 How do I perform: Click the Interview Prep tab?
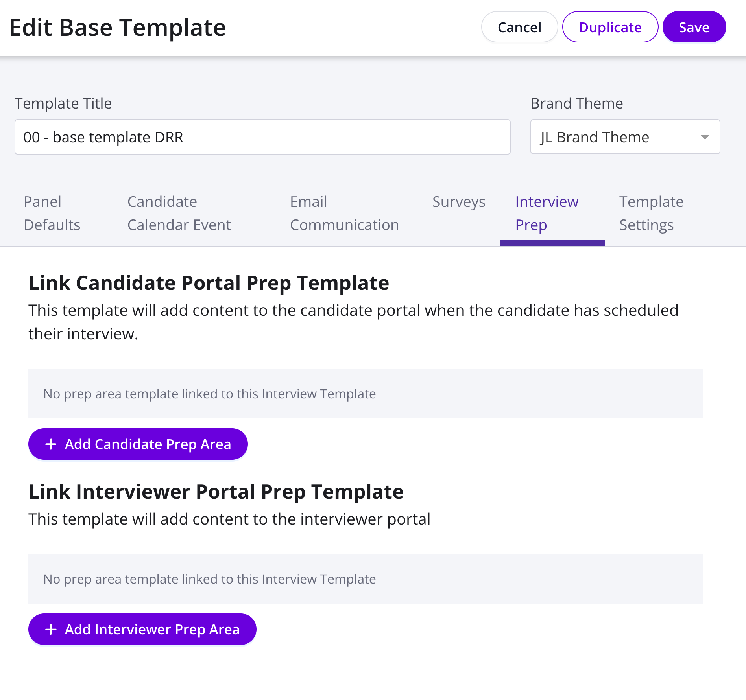(547, 213)
